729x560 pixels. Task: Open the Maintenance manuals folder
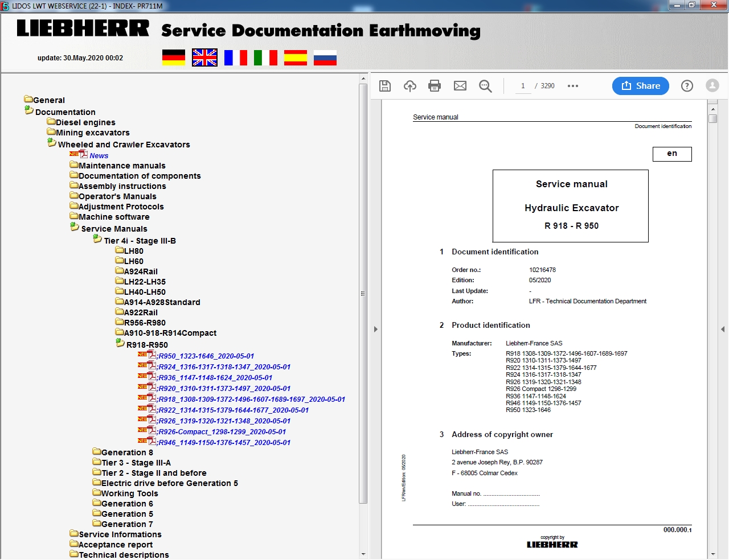[x=118, y=165]
